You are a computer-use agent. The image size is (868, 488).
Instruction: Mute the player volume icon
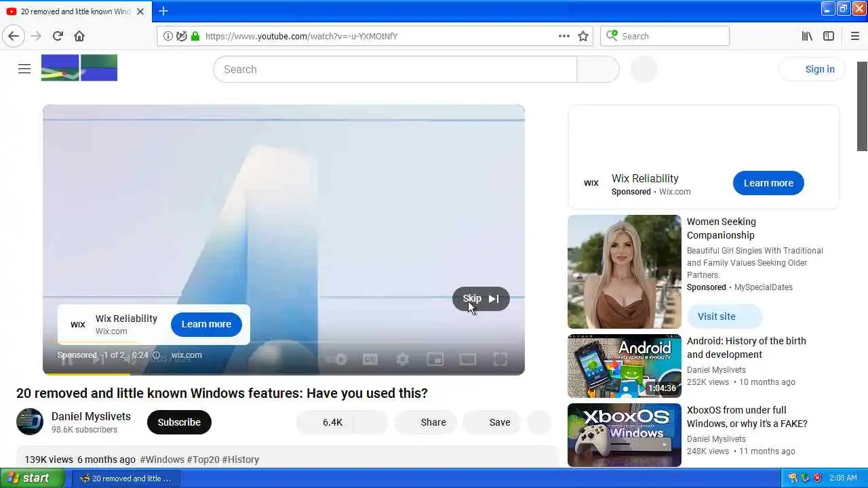(130, 359)
